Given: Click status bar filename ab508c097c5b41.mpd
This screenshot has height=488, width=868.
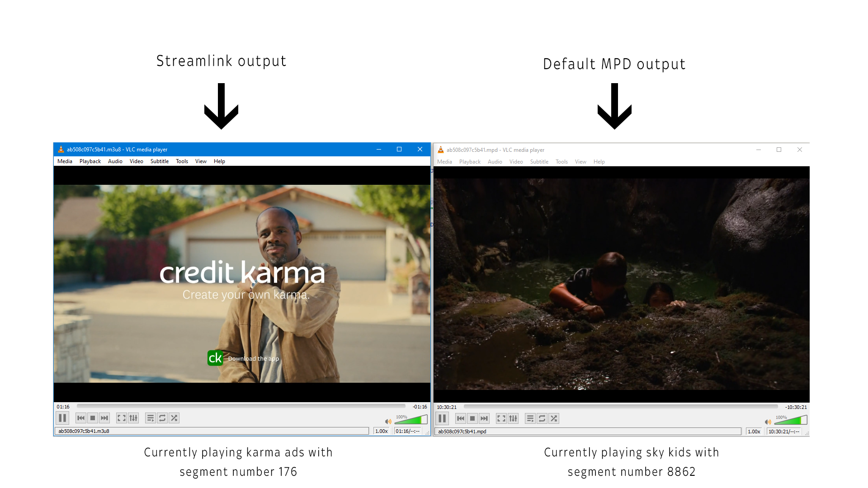Looking at the screenshot, I should tap(462, 432).
